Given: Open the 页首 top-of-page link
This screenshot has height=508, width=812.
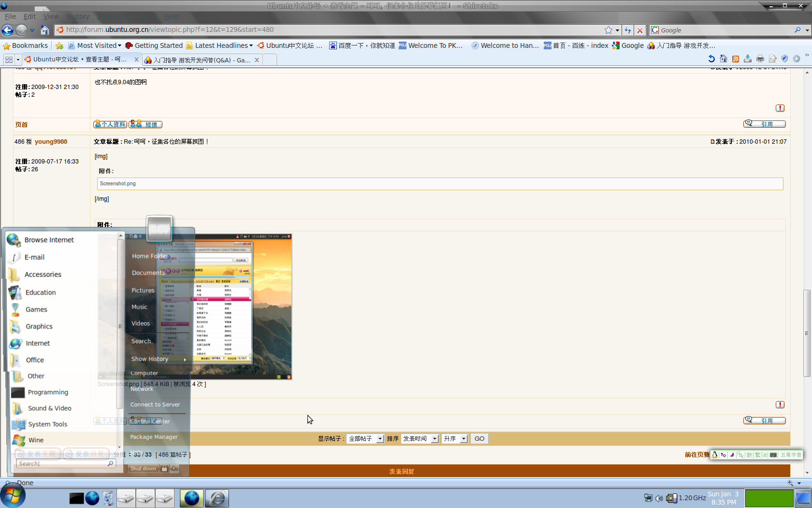Looking at the screenshot, I should [x=21, y=125].
